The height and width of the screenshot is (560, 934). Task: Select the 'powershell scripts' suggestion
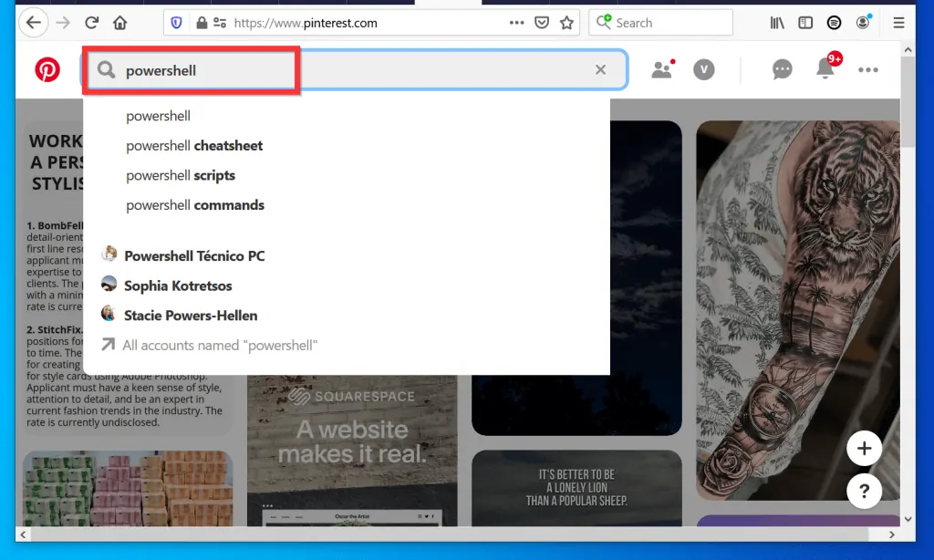tap(181, 175)
